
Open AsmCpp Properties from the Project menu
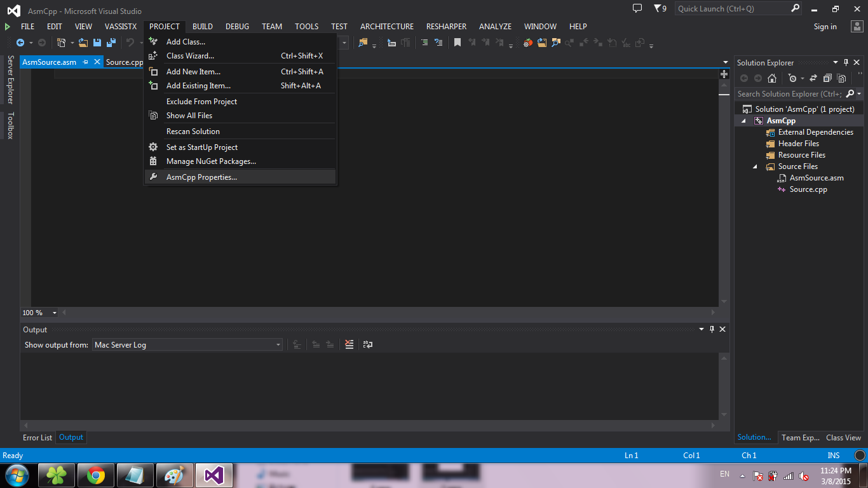pos(240,177)
